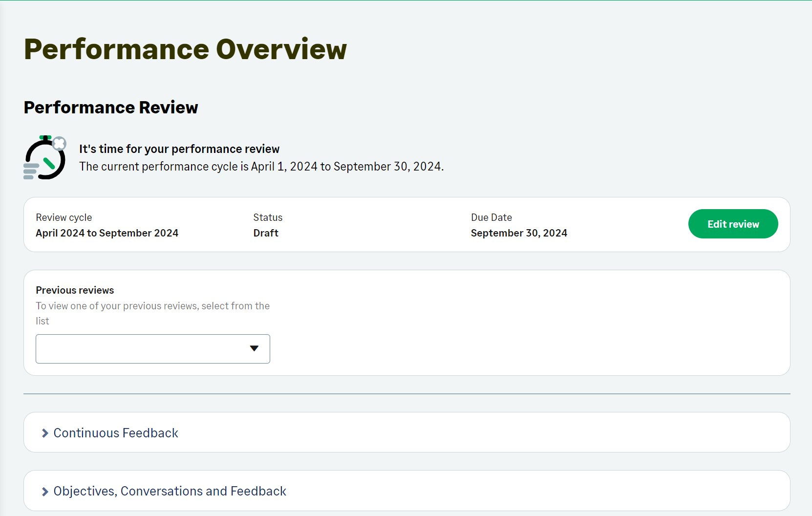The height and width of the screenshot is (516, 812).
Task: Click the stopwatch performance review icon
Action: 44,158
